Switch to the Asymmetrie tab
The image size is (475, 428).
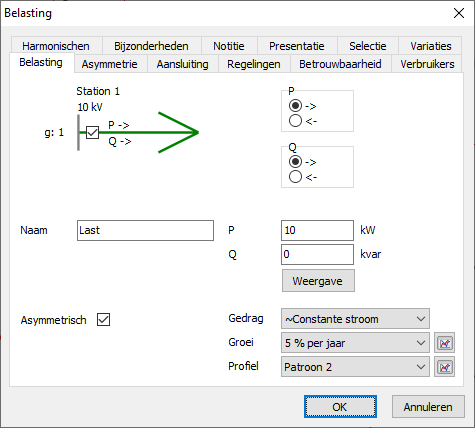point(109,64)
